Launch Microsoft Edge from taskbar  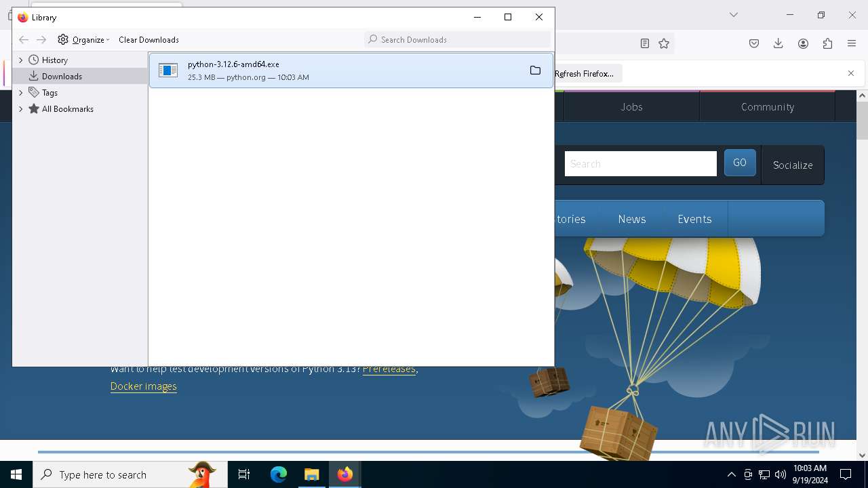click(x=279, y=474)
